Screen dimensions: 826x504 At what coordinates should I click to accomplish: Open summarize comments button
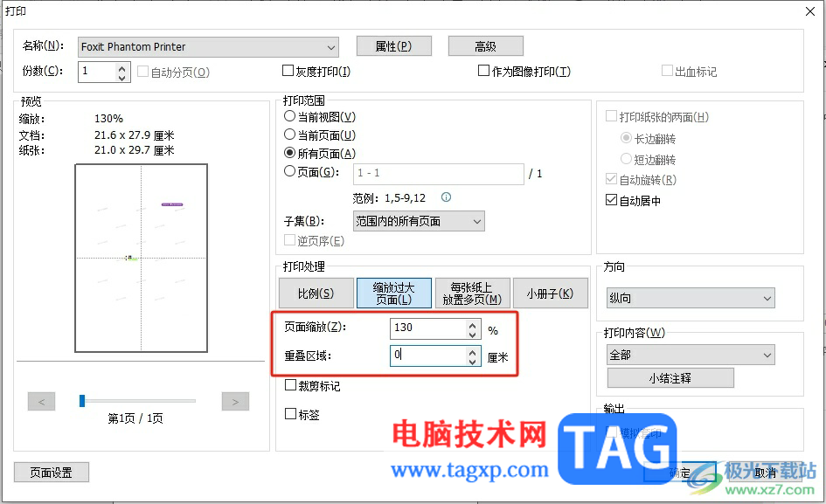[670, 378]
